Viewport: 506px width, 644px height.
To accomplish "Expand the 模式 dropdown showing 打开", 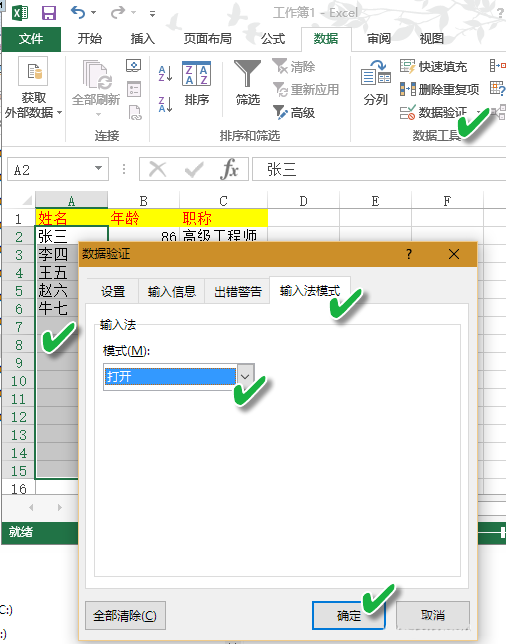I will [245, 376].
